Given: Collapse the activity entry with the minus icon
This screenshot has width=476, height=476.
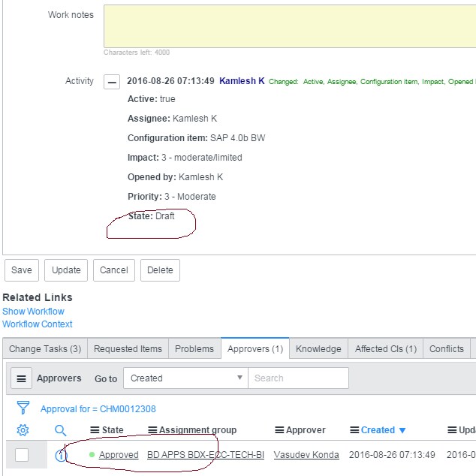Looking at the screenshot, I should click(112, 82).
